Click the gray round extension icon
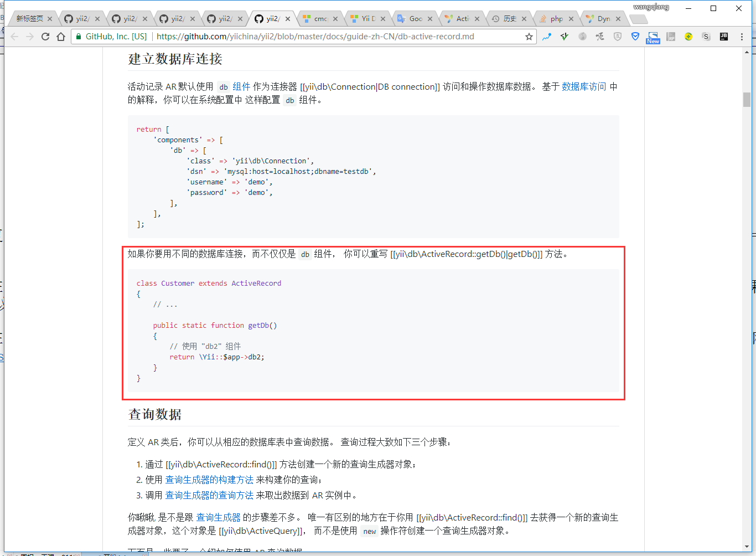The height and width of the screenshot is (556, 756). tap(582, 37)
